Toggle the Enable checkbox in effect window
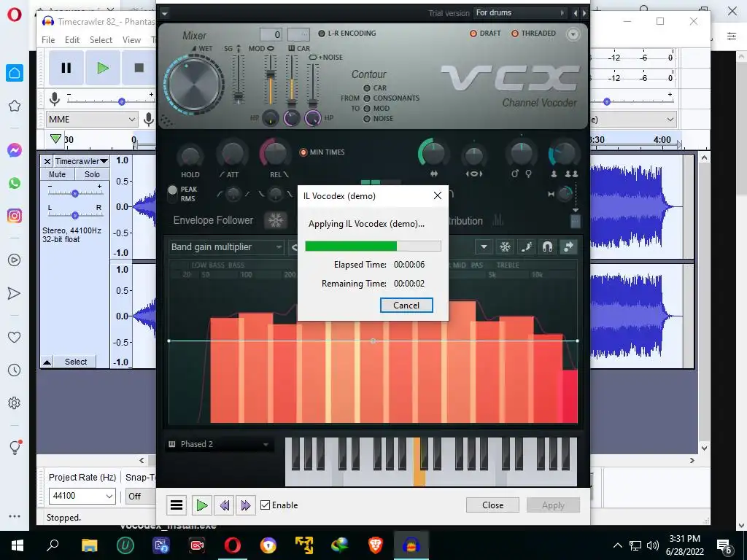This screenshot has width=747, height=560. (266, 505)
